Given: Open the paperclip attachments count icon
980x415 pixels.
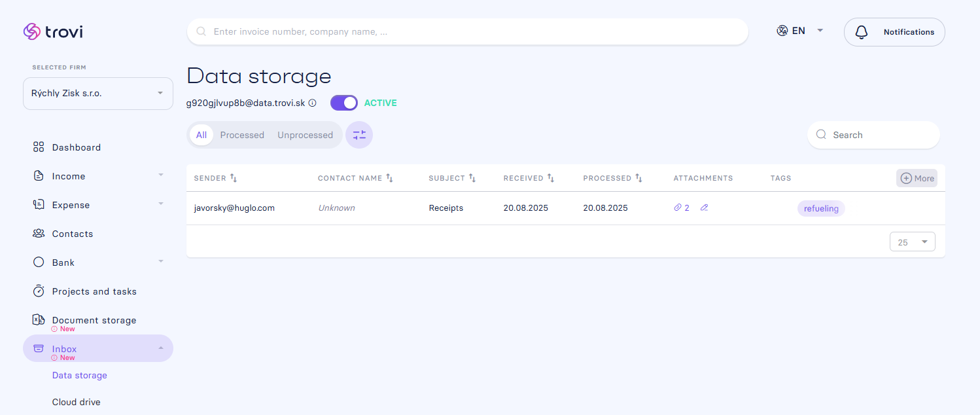Looking at the screenshot, I should click(x=678, y=207).
